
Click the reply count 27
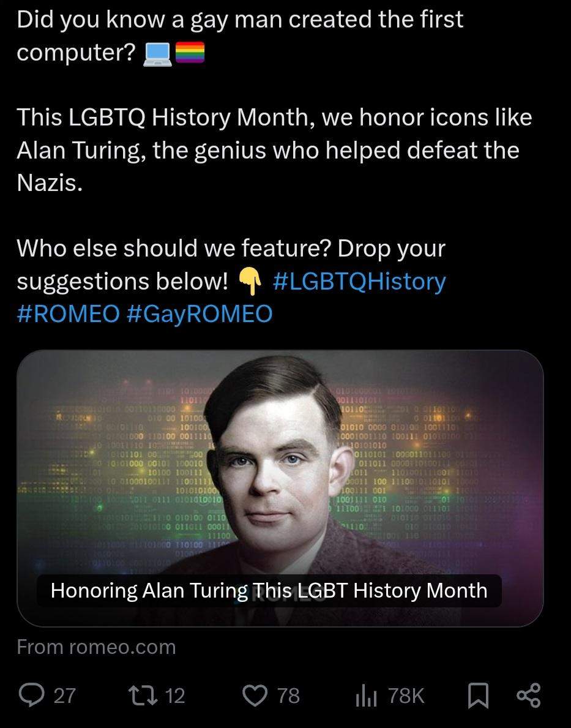[65, 695]
